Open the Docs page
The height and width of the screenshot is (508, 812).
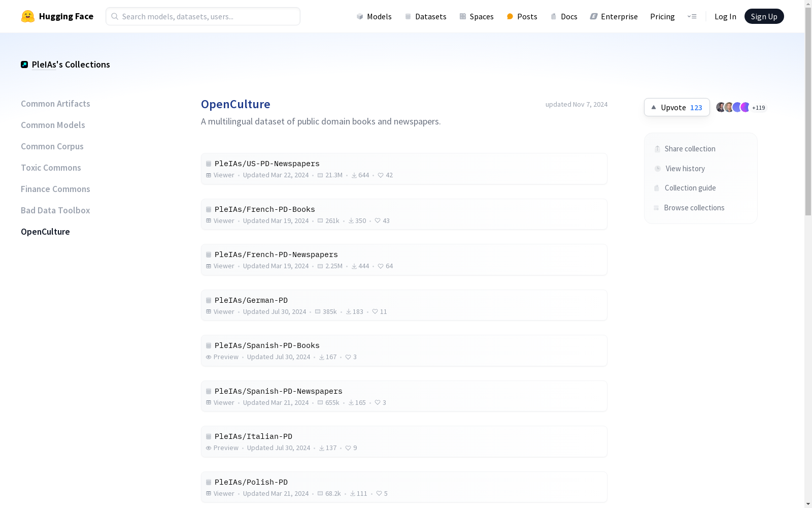tap(564, 16)
